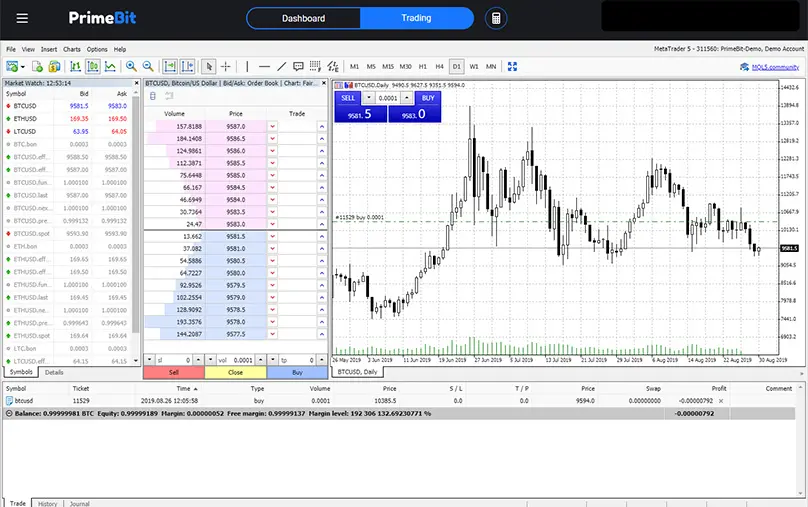Click the order book database icon

(x=153, y=96)
